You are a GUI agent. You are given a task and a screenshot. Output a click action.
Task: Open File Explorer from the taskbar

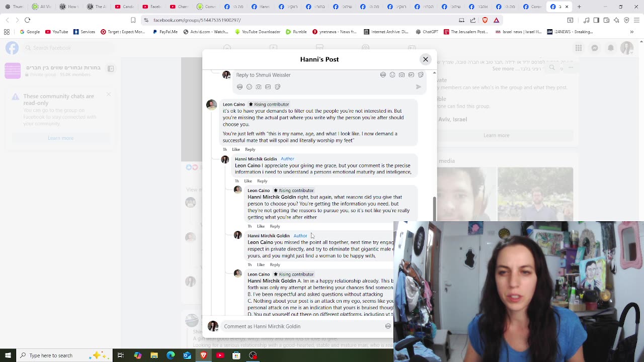[x=154, y=355]
